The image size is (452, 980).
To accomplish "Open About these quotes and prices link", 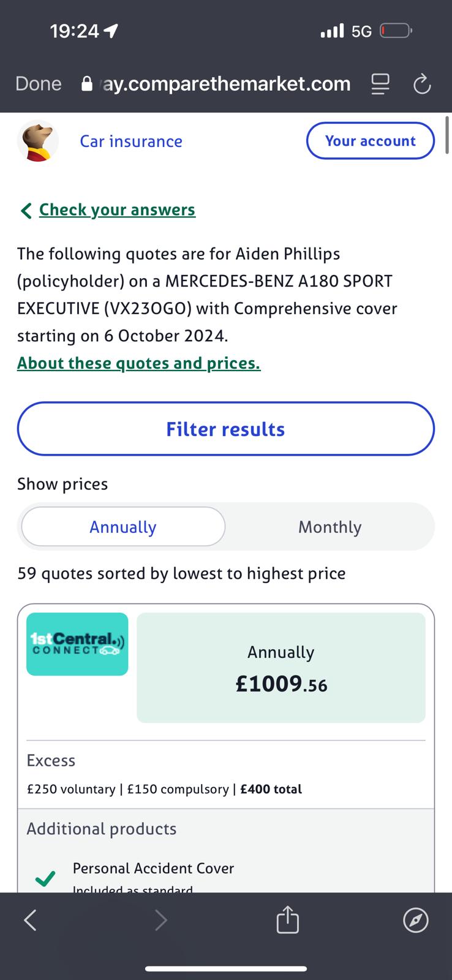I will pos(139,363).
